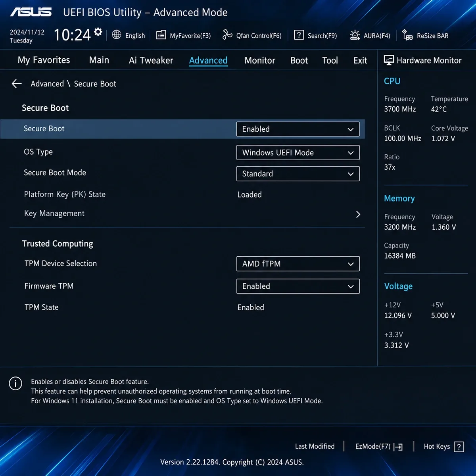Click MyFavorite(F3) label
Viewport: 476px width, 476px height.
coord(190,36)
